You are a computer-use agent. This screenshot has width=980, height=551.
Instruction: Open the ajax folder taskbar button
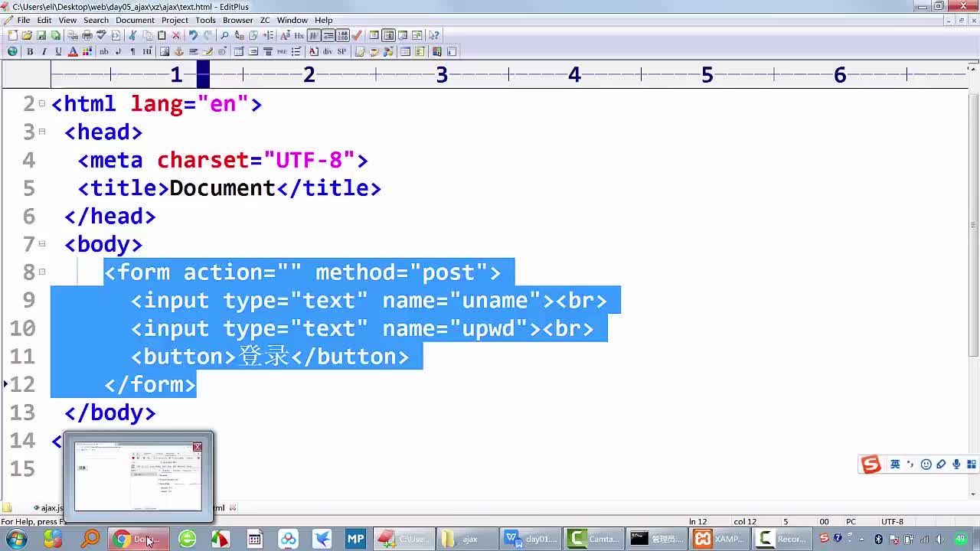[x=469, y=539]
